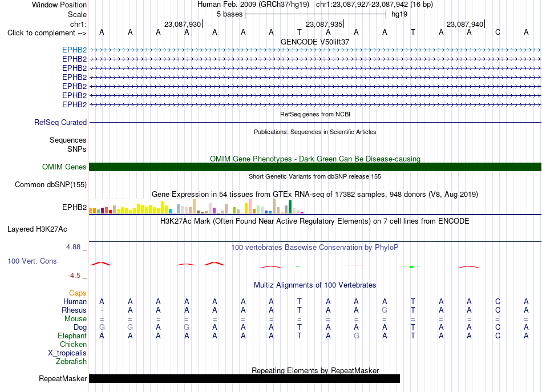Select the Zebrafish species label
Image resolution: width=542 pixels, height=392 pixels.
click(x=71, y=361)
